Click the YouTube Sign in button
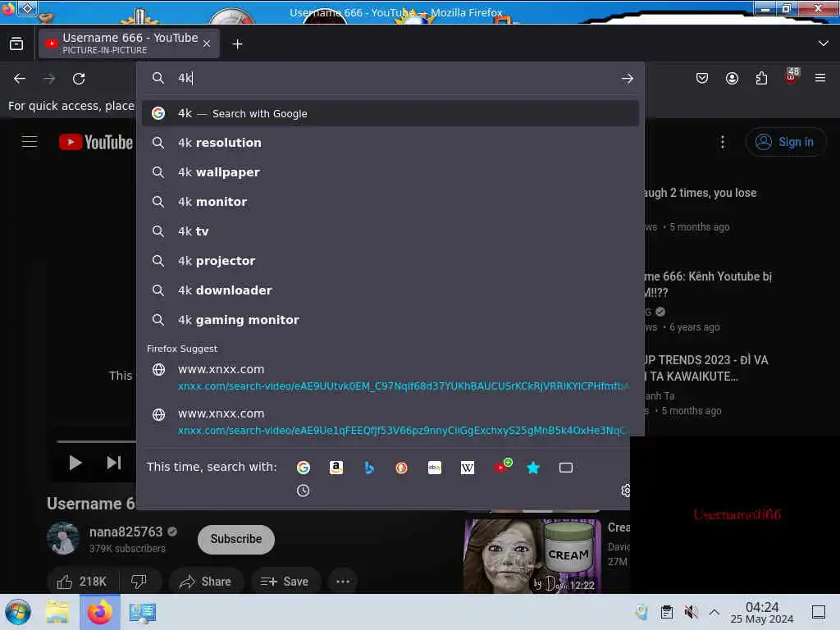Screen dimensions: 840x630 point(785,142)
